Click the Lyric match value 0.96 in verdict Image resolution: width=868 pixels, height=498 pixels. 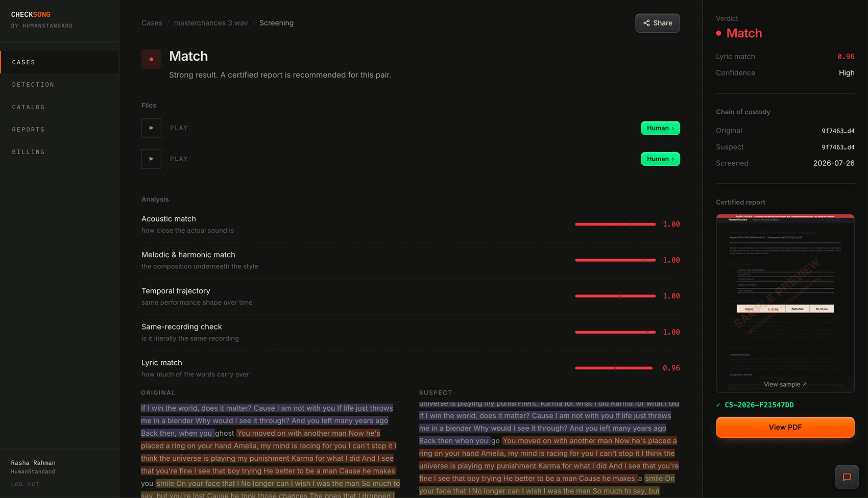point(846,57)
